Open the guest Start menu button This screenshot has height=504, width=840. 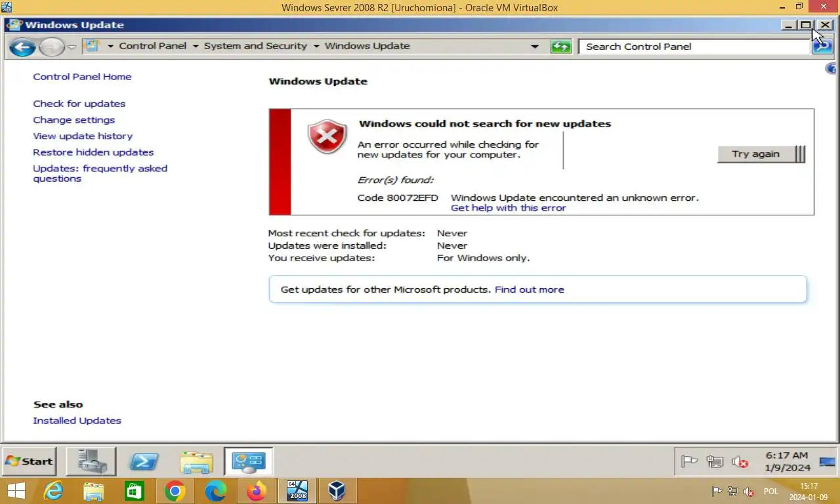point(29,461)
